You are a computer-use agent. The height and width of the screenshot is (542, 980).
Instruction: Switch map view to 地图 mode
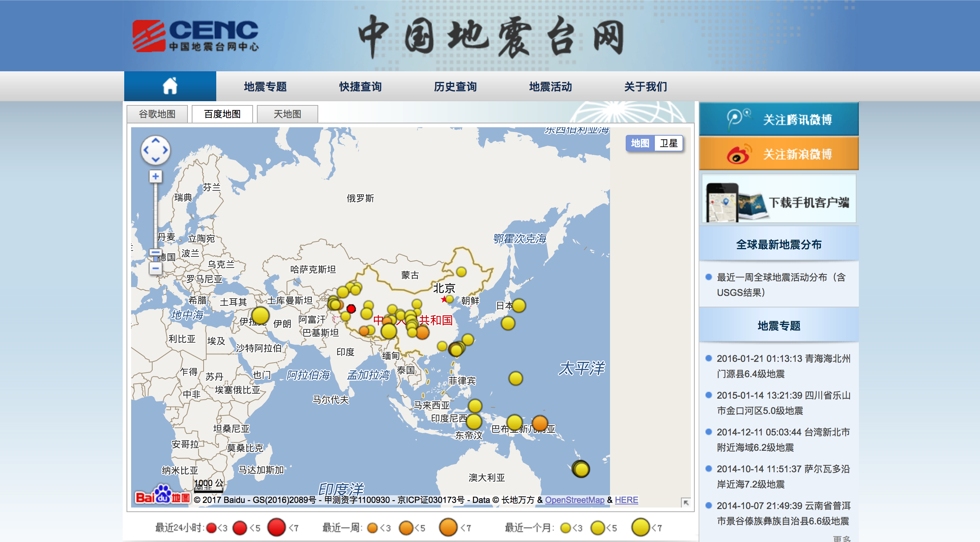coord(640,143)
